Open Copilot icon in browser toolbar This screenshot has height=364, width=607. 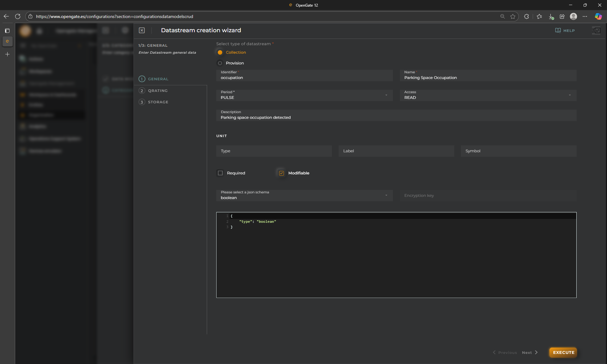coord(598,16)
